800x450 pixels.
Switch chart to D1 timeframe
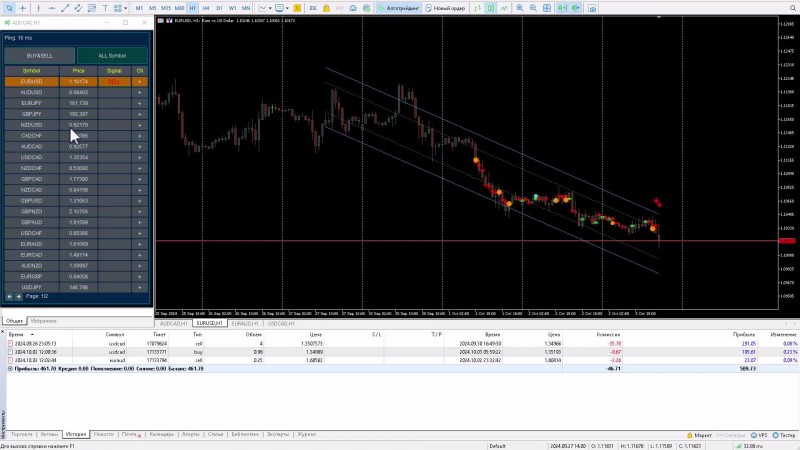click(219, 8)
